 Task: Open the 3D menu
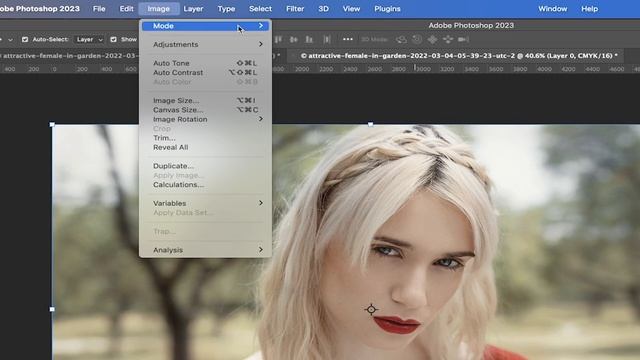323,9
